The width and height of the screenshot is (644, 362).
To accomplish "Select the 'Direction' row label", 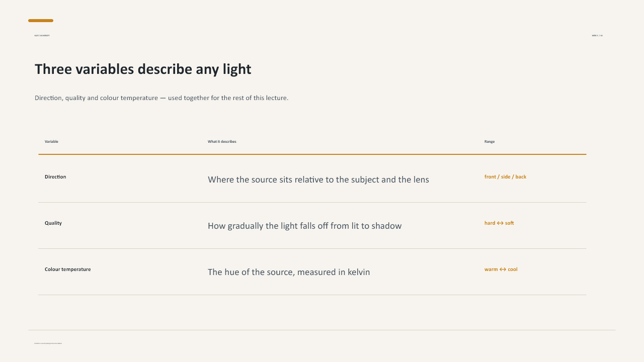I will [55, 177].
